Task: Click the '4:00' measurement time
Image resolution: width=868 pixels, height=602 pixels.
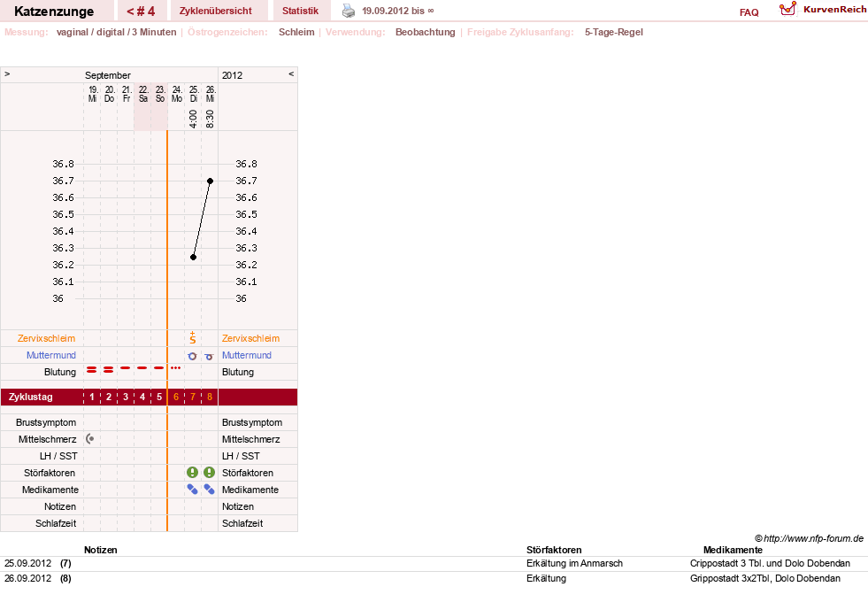Action: 193,119
